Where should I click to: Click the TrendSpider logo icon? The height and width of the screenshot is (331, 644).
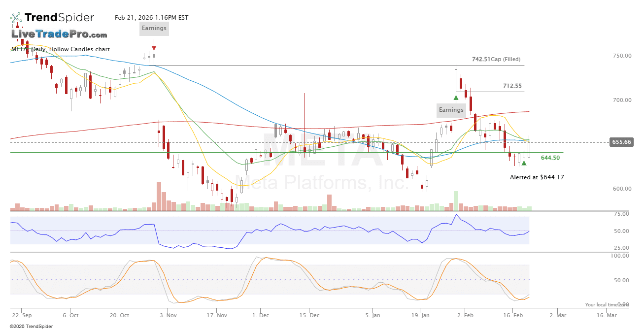pyautogui.click(x=16, y=19)
